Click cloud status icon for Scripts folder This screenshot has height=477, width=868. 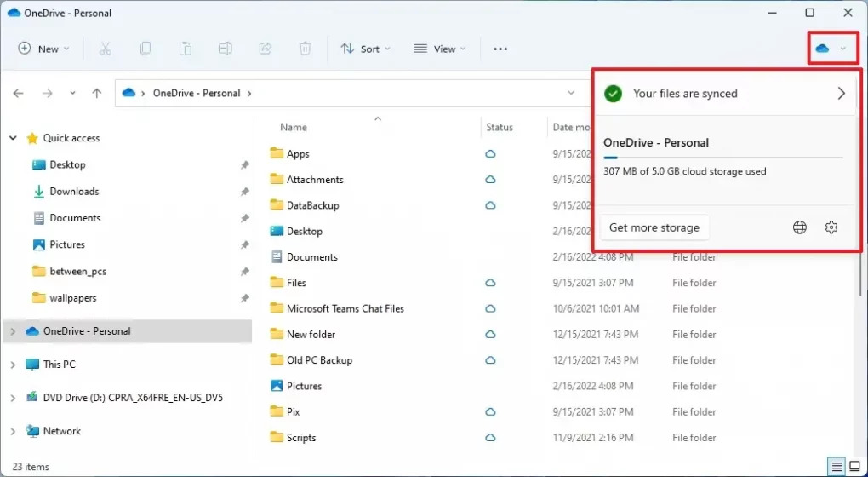click(490, 438)
